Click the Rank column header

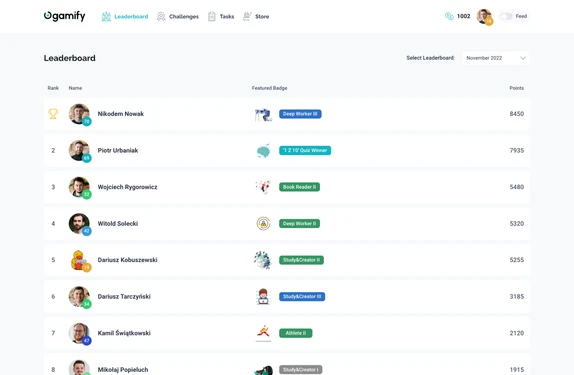tap(53, 88)
